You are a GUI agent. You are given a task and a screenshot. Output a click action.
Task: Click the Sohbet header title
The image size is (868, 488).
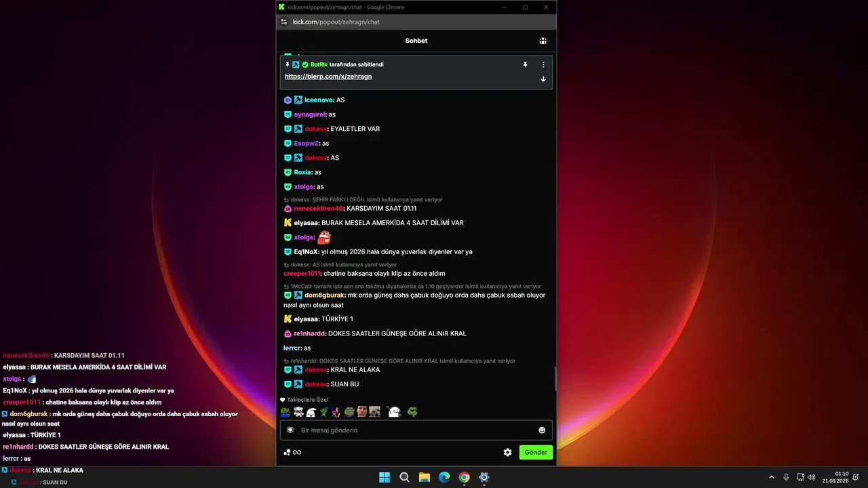coord(416,41)
